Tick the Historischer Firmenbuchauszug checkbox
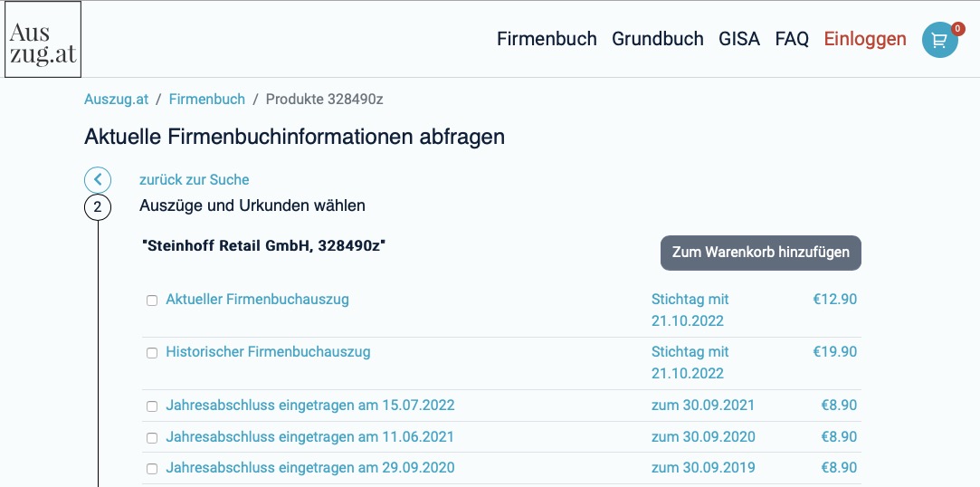The width and height of the screenshot is (980, 487). click(152, 353)
